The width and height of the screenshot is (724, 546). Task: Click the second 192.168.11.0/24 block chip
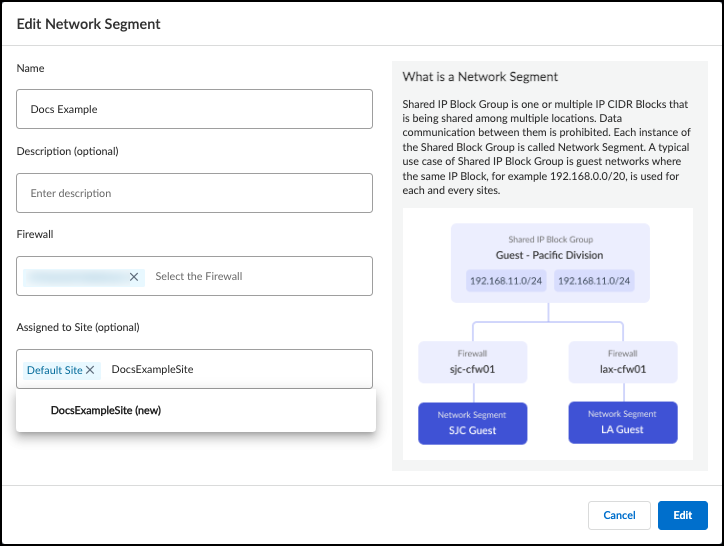click(x=594, y=281)
